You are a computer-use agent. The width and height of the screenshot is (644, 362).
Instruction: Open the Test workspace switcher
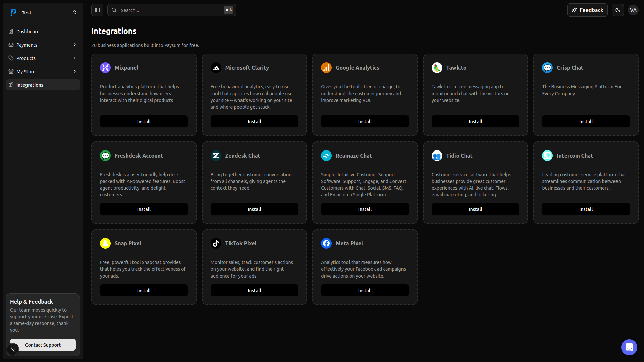pyautogui.click(x=43, y=13)
